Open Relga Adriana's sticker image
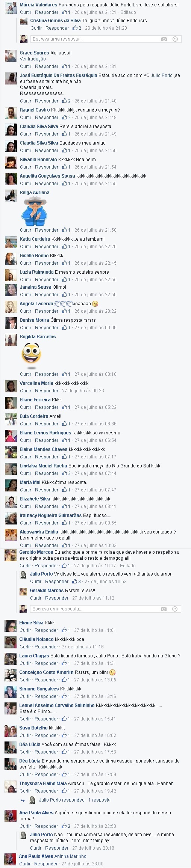191x868 pixels. [x=34, y=211]
